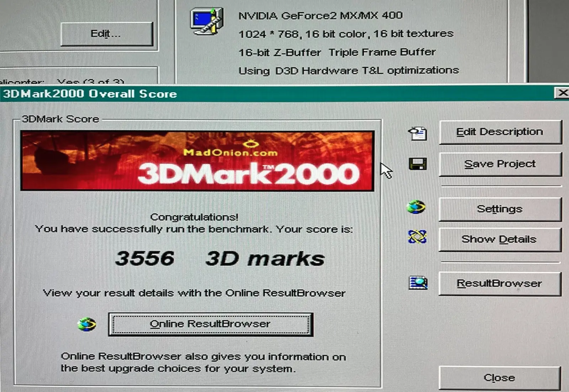Open the Online ResultBrowser button
This screenshot has width=569, height=392.
pyautogui.click(x=211, y=324)
